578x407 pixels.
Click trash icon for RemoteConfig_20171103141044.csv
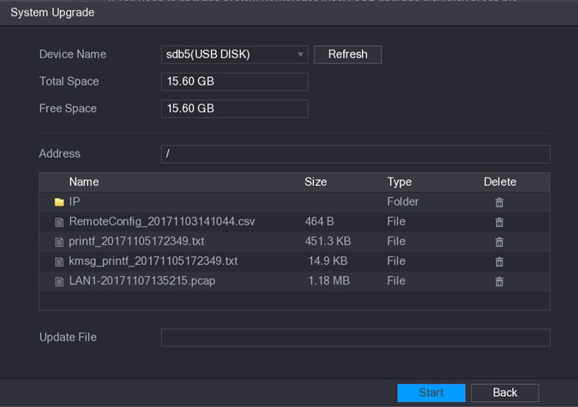pos(499,222)
